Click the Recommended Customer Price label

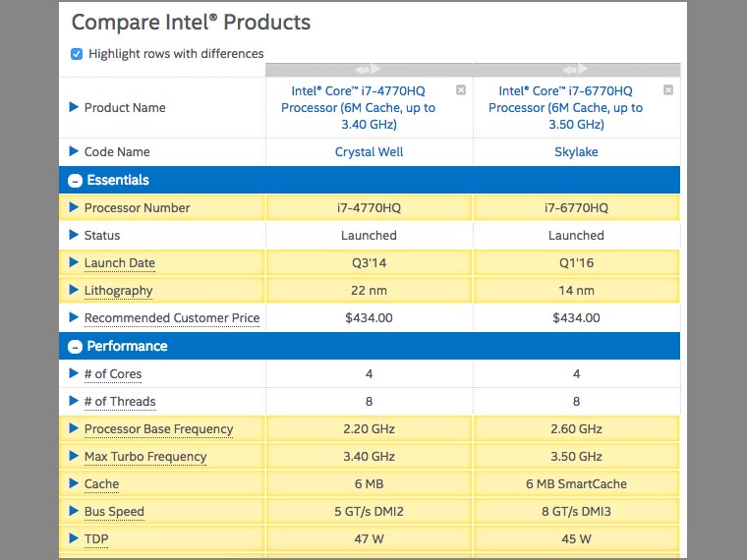tap(172, 318)
